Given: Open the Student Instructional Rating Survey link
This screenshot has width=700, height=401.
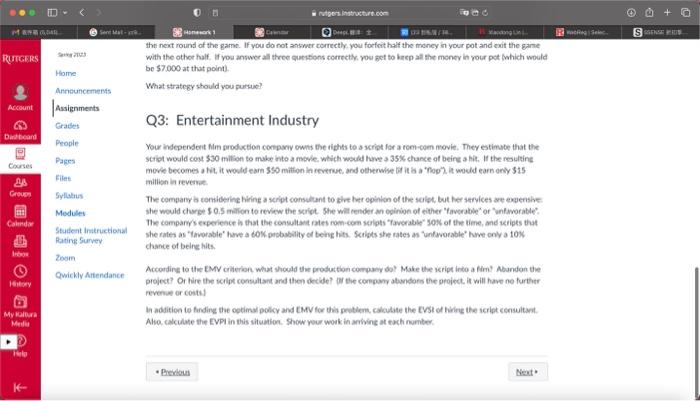Looking at the screenshot, I should pyautogui.click(x=91, y=235).
